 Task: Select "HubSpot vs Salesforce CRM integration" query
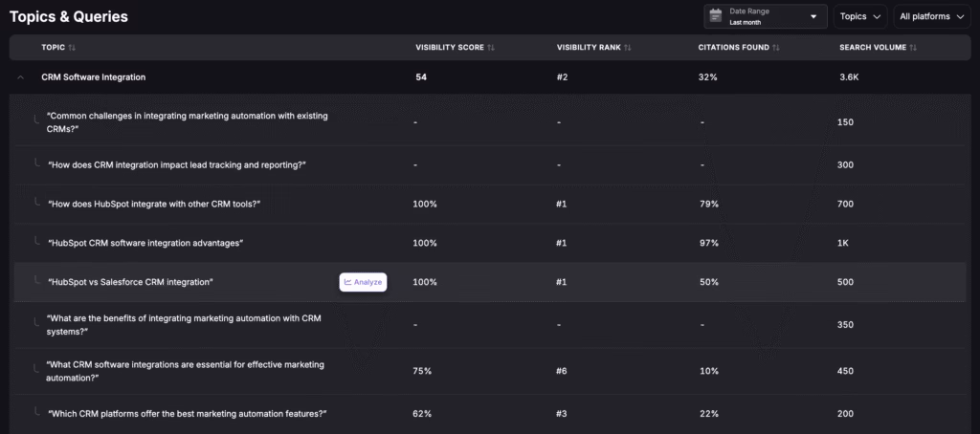coord(130,282)
